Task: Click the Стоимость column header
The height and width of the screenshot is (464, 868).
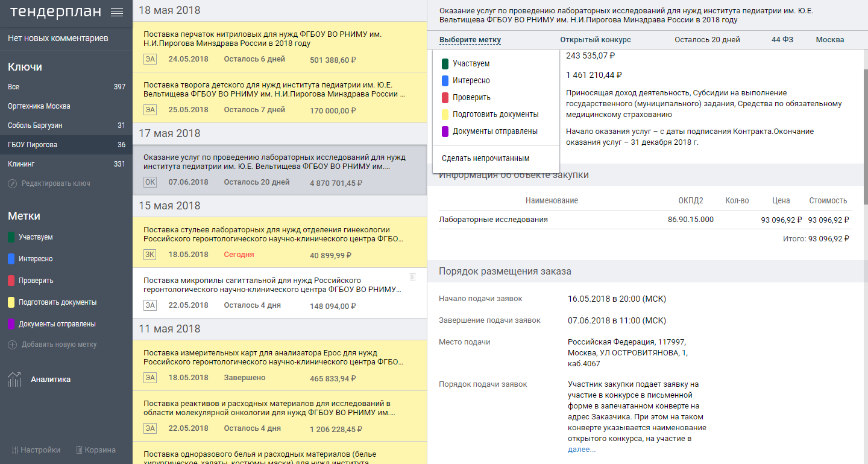Action: coord(828,200)
